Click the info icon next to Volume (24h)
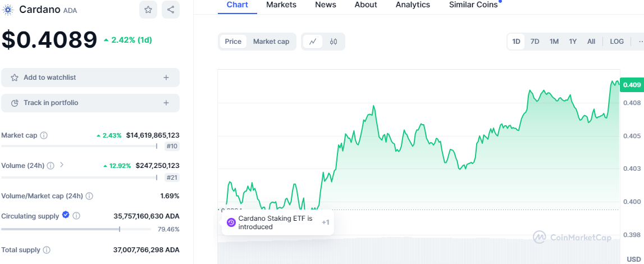 (51, 166)
